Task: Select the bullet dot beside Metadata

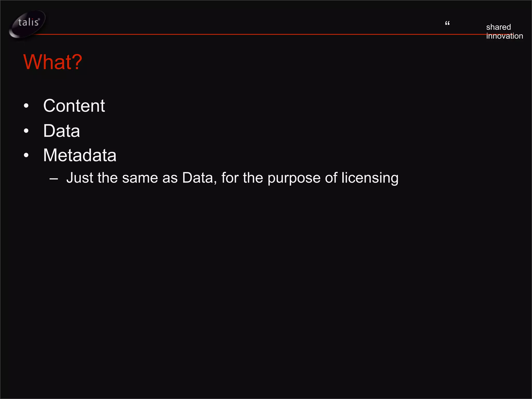Action: pyautogui.click(x=26, y=155)
